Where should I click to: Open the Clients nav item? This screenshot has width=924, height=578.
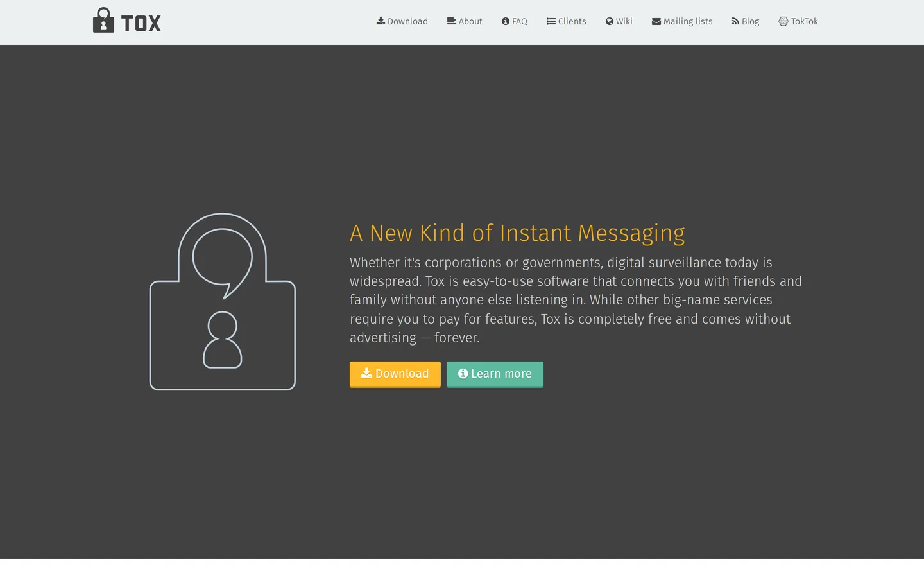pos(567,21)
